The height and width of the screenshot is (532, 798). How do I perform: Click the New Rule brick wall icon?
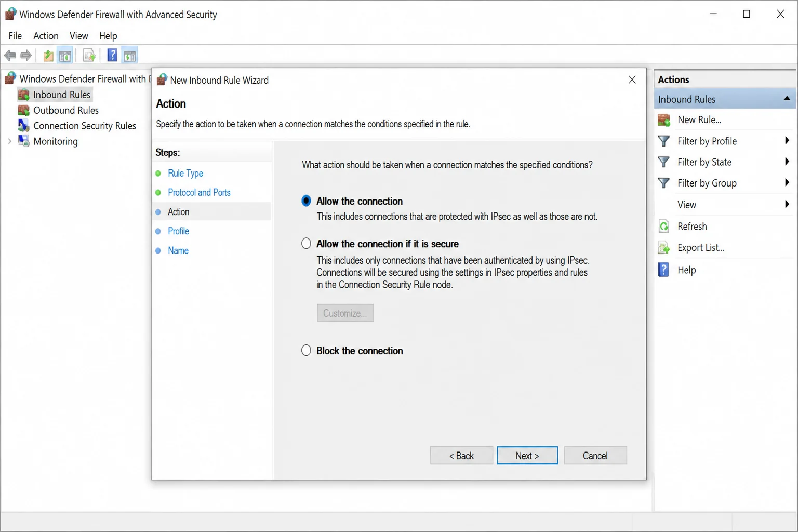(x=664, y=120)
